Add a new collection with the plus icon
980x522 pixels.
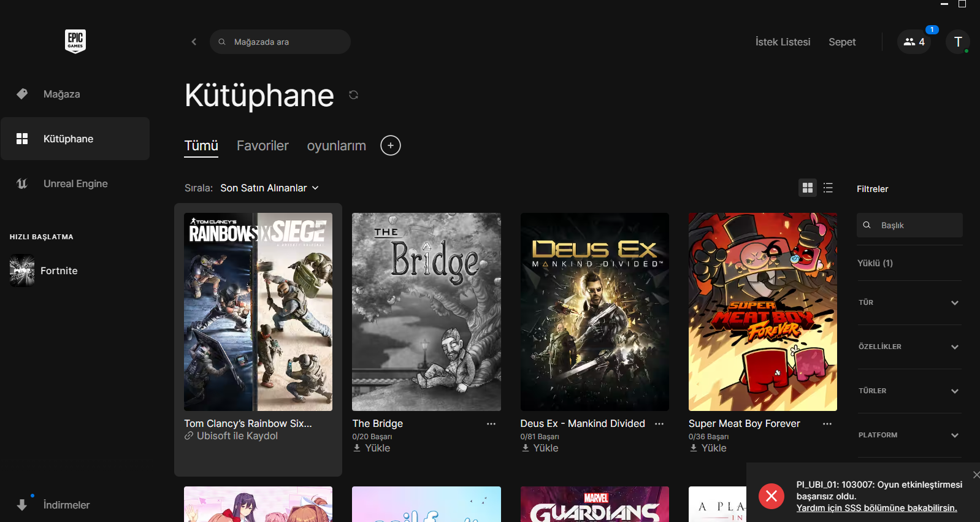pyautogui.click(x=391, y=145)
